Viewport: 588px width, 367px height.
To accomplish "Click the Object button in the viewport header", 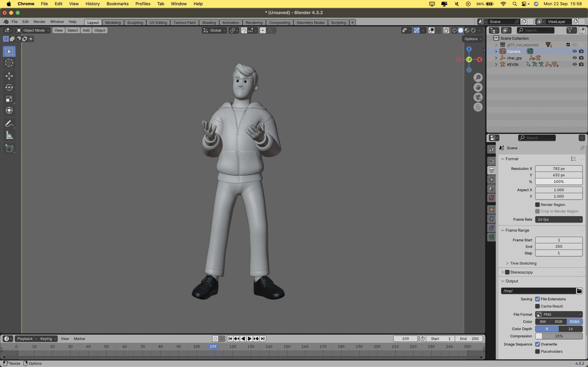I will pyautogui.click(x=100, y=30).
